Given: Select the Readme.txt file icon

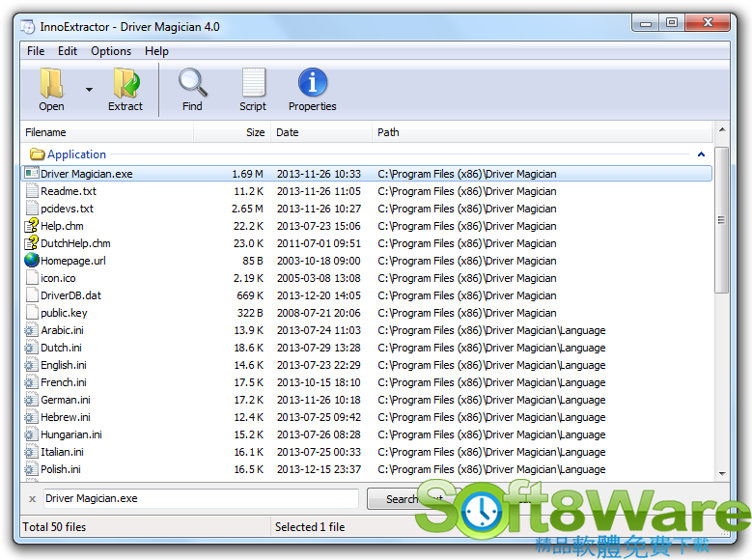Looking at the screenshot, I should pos(32,191).
